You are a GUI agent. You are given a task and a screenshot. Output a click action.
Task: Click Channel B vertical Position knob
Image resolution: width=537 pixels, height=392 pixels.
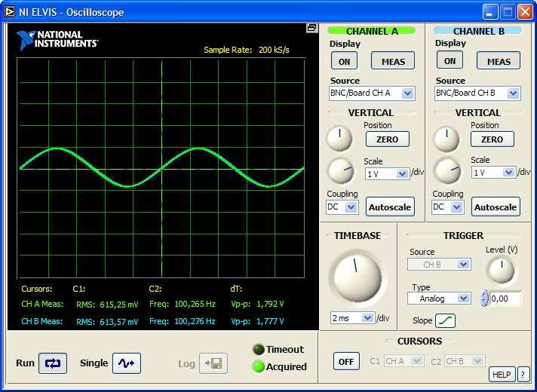tap(446, 138)
